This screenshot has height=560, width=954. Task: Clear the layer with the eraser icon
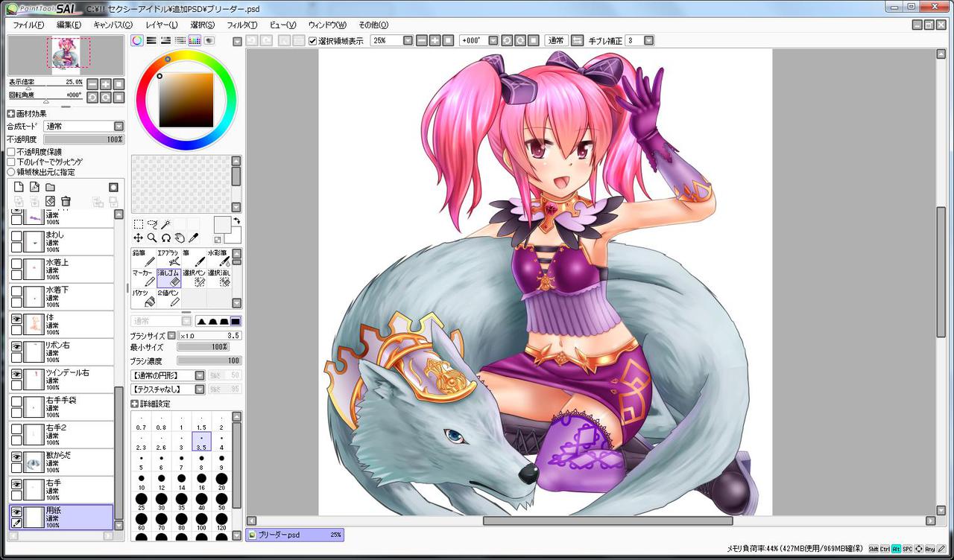click(x=50, y=201)
